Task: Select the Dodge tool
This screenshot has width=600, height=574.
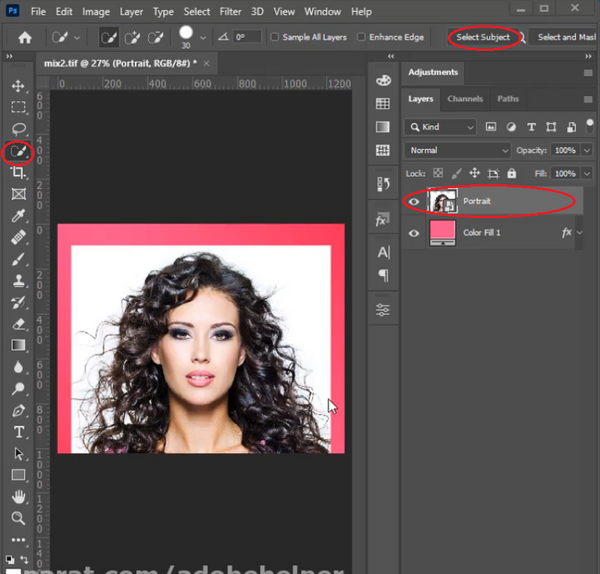Action: [x=18, y=389]
